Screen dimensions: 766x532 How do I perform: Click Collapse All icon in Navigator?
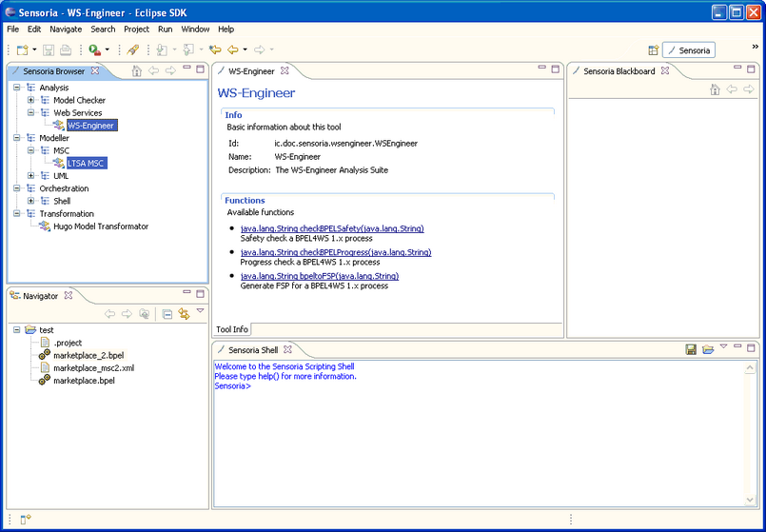click(x=167, y=315)
